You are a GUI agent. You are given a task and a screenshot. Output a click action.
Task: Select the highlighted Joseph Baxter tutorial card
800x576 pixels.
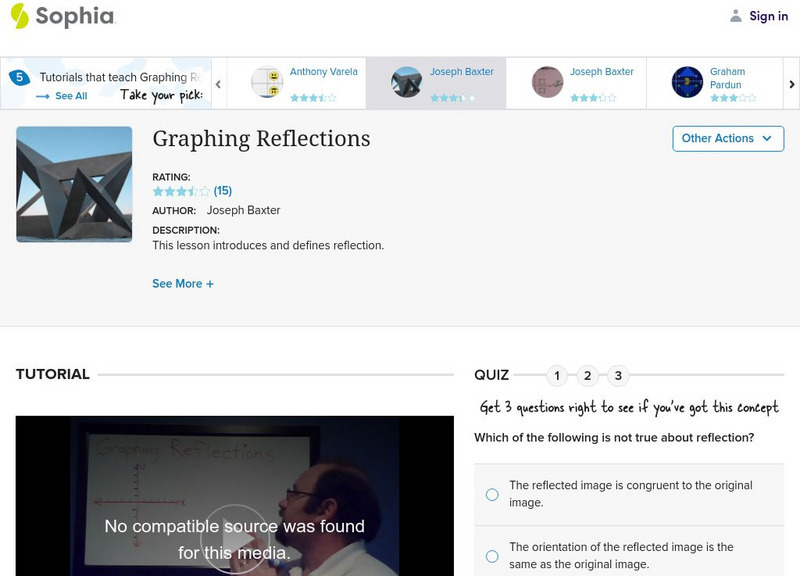pyautogui.click(x=436, y=83)
